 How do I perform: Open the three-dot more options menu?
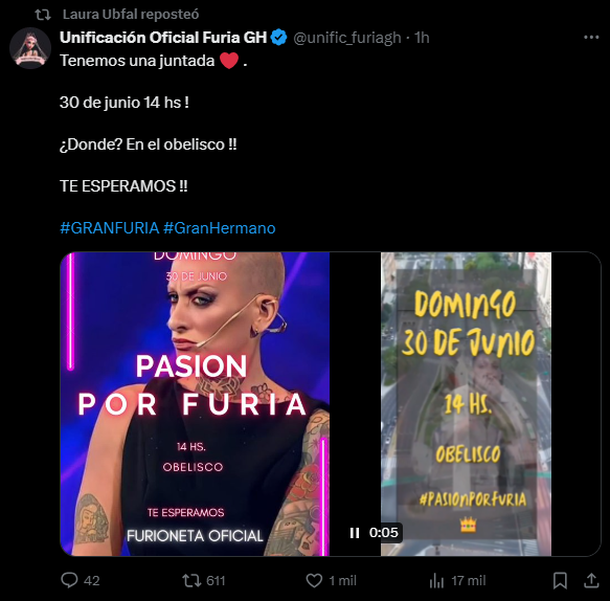[x=591, y=37]
